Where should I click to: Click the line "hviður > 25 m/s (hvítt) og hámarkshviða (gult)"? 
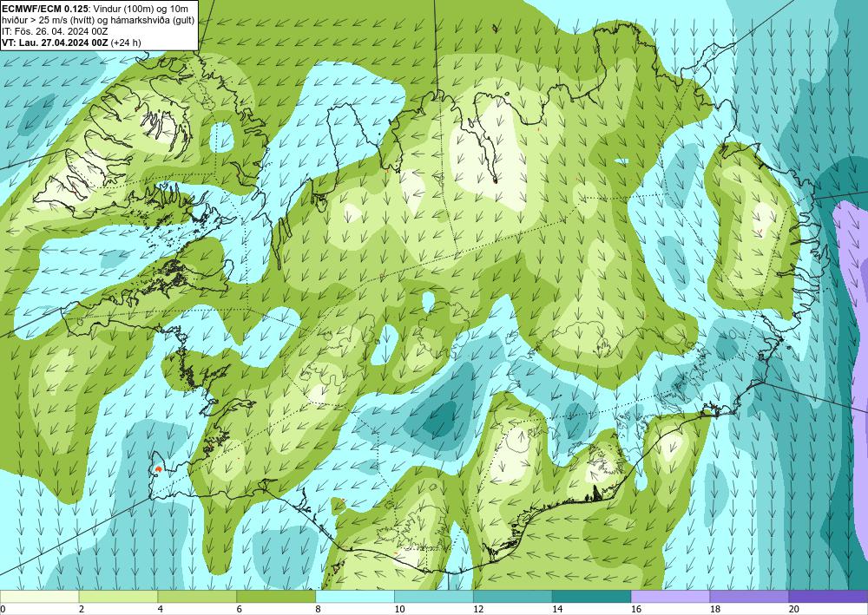tap(98, 20)
